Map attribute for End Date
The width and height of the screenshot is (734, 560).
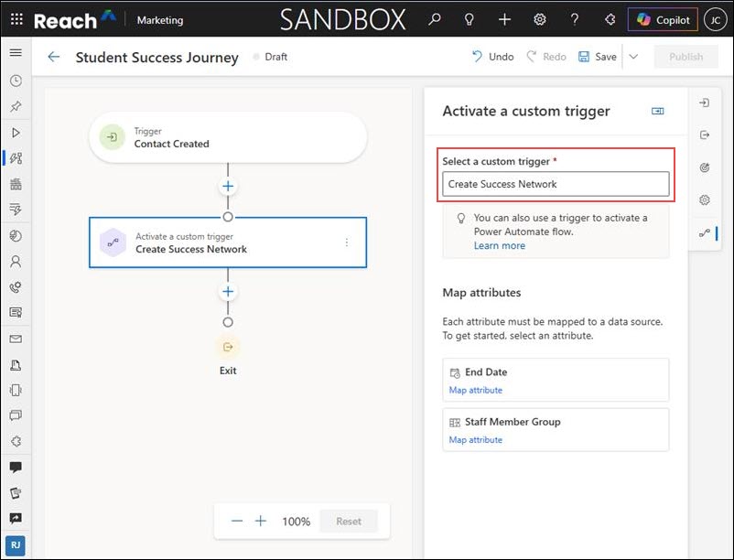click(475, 391)
